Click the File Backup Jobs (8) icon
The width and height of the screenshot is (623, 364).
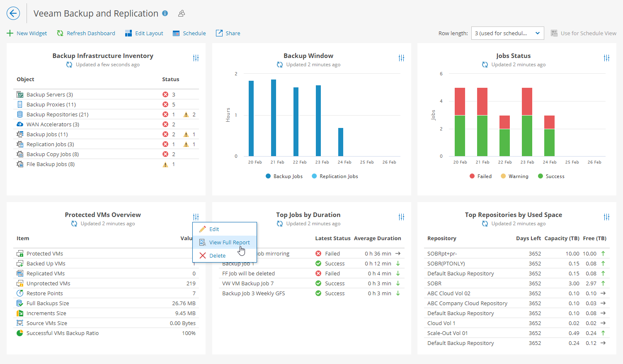(x=20, y=164)
